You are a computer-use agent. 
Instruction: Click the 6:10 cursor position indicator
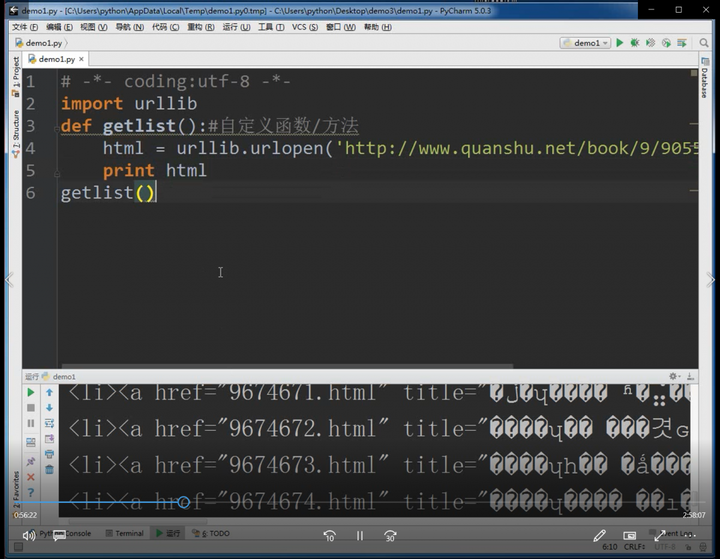[610, 547]
